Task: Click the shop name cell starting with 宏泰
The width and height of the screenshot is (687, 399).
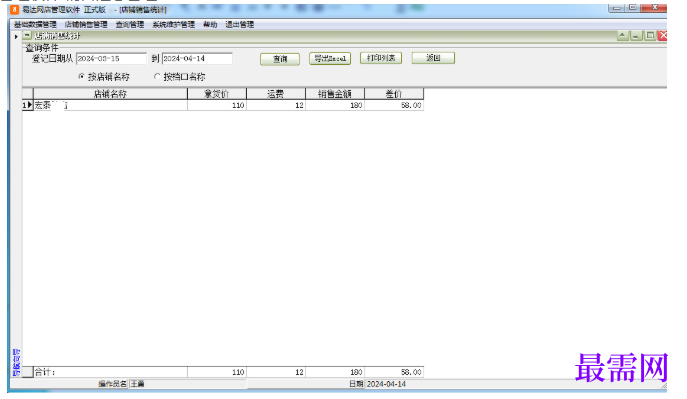Action: [x=110, y=105]
